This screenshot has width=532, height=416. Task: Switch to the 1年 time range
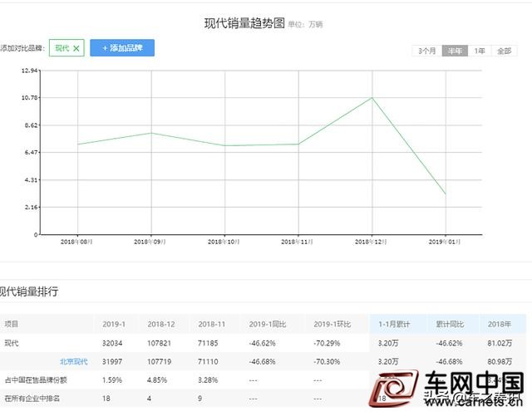[x=480, y=51]
